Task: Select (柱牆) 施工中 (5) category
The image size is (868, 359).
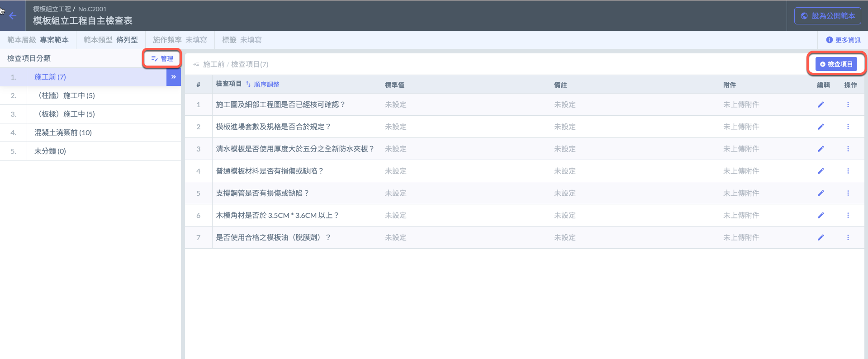Action: tap(66, 95)
